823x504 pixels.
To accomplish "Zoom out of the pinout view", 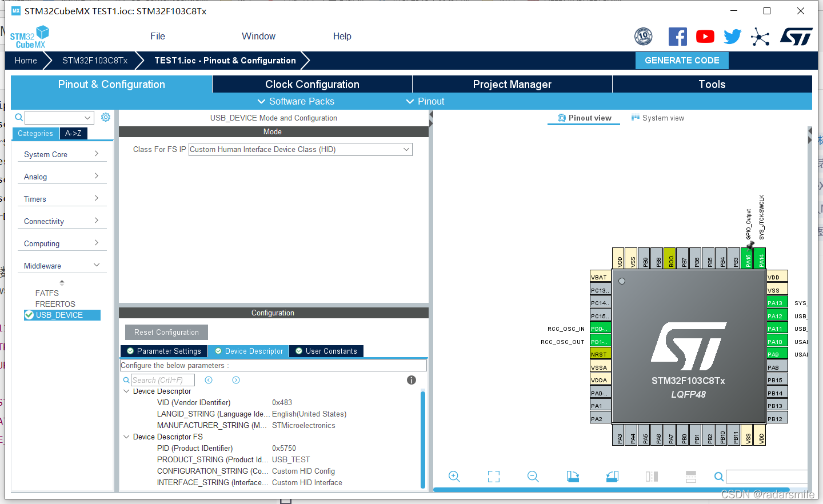I will pos(533,476).
